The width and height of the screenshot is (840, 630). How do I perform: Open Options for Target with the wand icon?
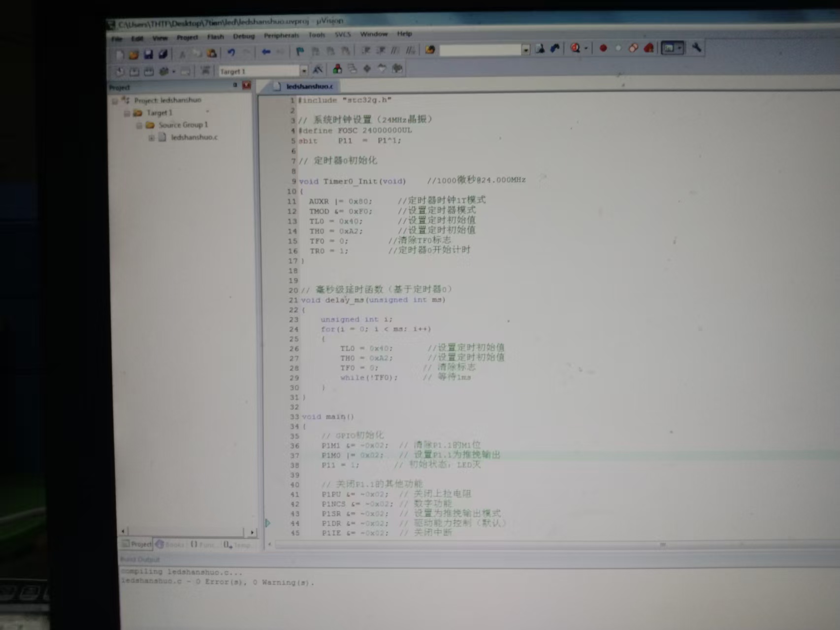[318, 69]
